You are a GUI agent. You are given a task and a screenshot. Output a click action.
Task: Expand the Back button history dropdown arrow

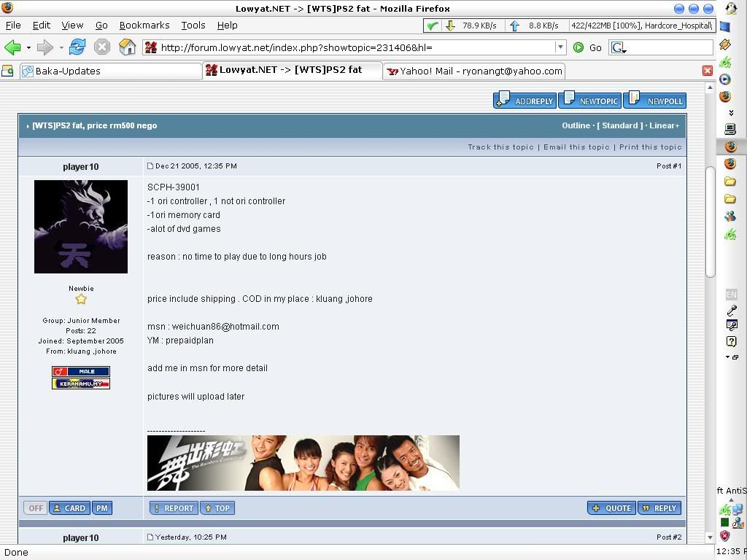point(28,48)
